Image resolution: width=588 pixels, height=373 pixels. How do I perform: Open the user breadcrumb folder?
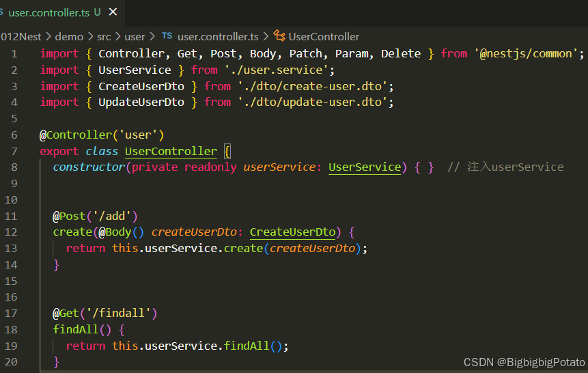coord(135,36)
